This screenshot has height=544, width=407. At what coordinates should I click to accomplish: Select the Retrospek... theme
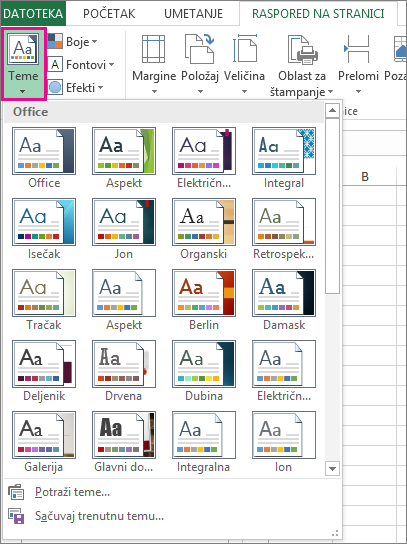[x=284, y=229]
